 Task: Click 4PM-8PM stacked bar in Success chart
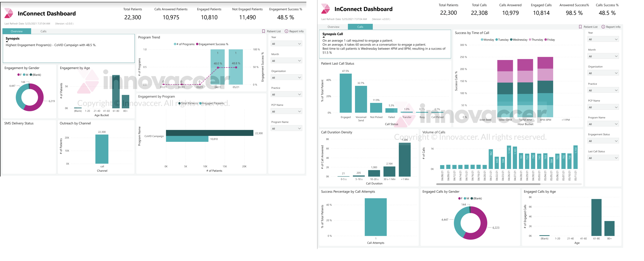tap(545, 87)
